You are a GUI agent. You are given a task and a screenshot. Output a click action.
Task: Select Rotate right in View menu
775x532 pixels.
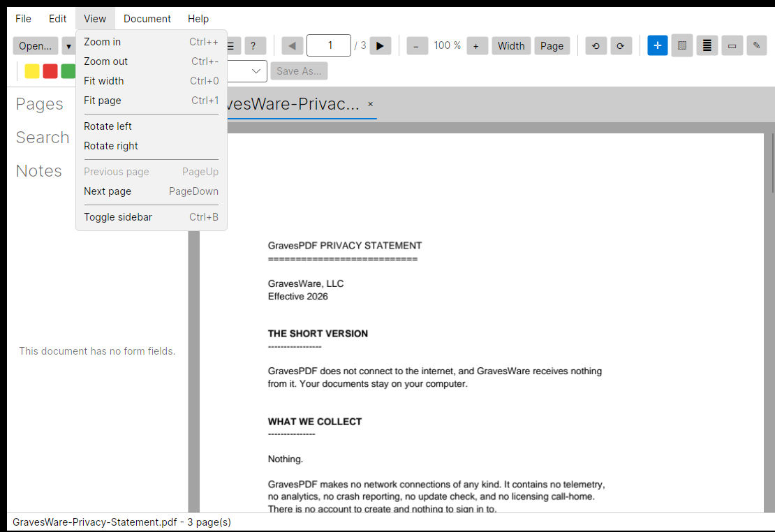point(152,146)
